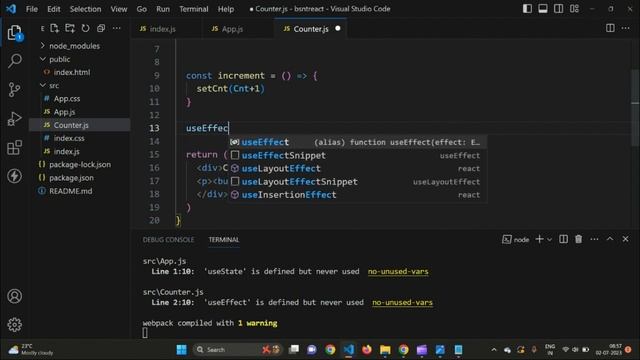Open editor more actions ellipsis
This screenshot has width=640, height=360.
coord(625,28)
